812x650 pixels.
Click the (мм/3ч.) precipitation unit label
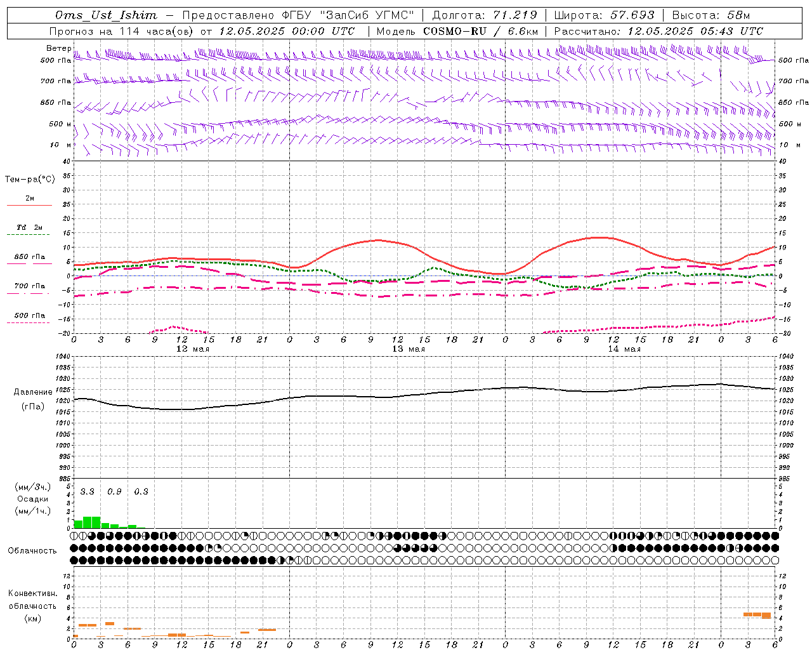[x=33, y=487]
